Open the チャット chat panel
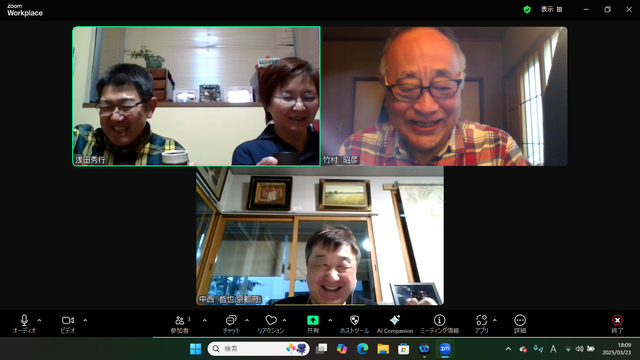Image resolution: width=640 pixels, height=360 pixels. [x=231, y=324]
